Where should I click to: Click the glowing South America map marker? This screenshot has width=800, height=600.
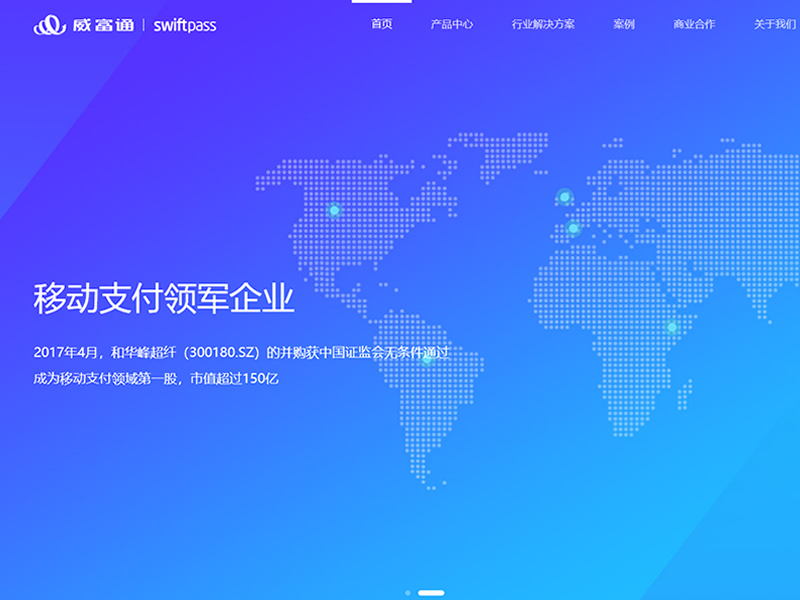click(427, 359)
